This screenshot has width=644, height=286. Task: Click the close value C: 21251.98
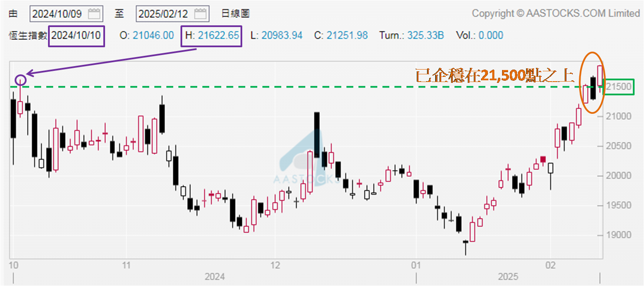341,35
